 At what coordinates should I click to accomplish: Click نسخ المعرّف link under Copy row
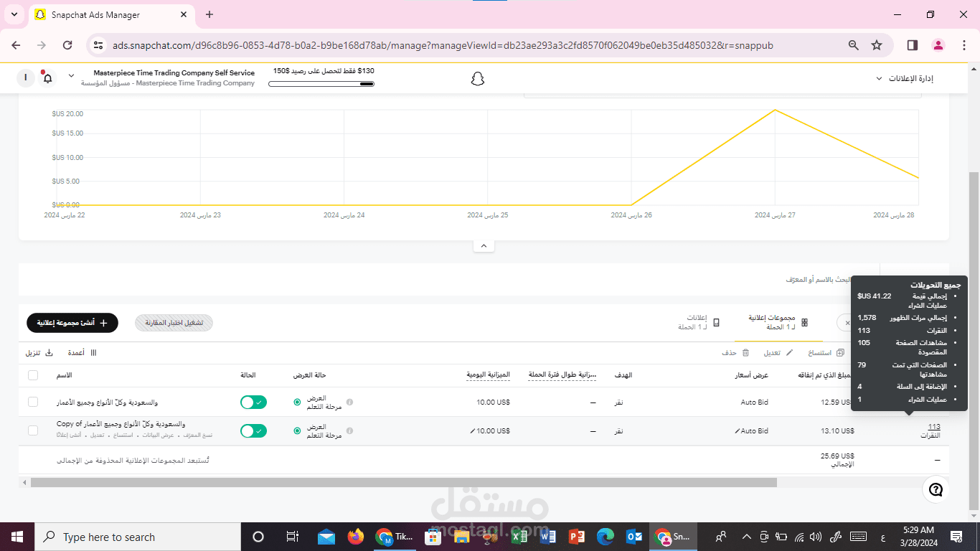point(197,435)
